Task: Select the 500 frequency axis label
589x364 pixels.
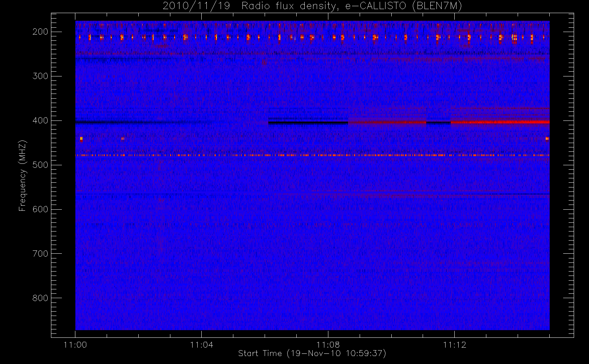Action: 40,165
